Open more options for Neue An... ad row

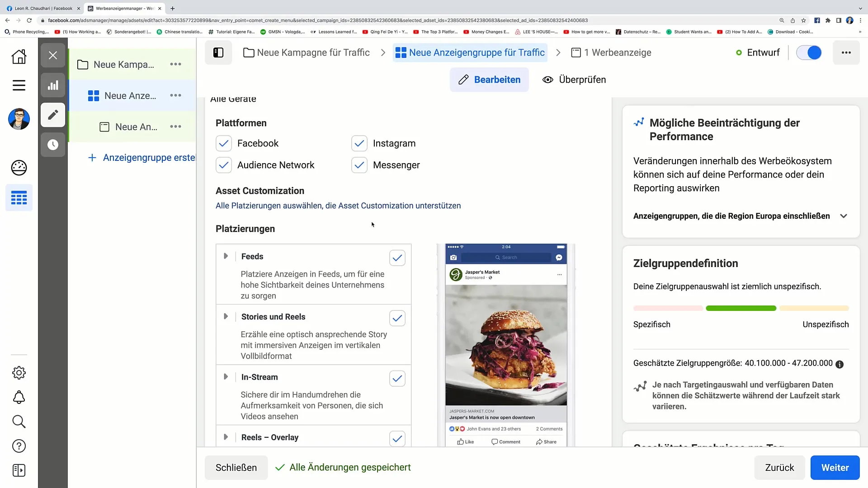175,127
